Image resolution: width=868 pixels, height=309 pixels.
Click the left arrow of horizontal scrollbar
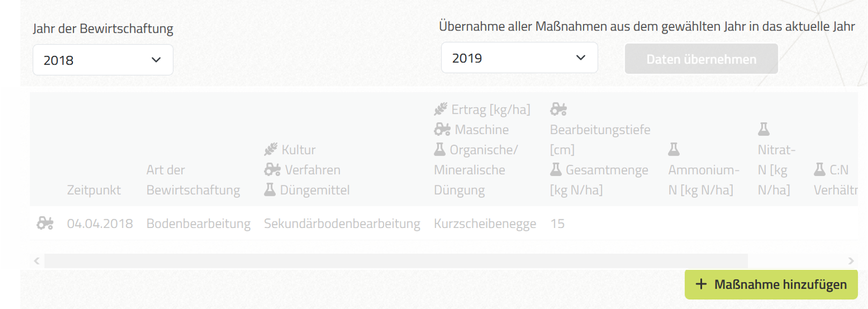pos(36,261)
